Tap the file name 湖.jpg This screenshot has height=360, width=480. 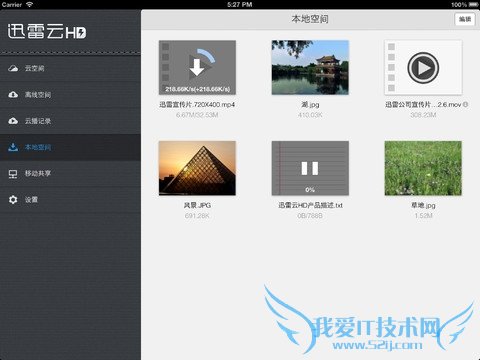pyautogui.click(x=310, y=105)
